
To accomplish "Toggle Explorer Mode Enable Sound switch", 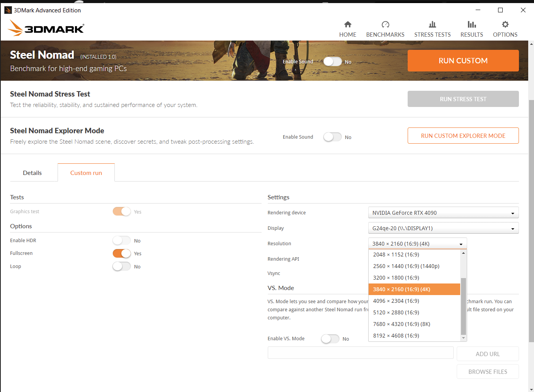I will 333,137.
